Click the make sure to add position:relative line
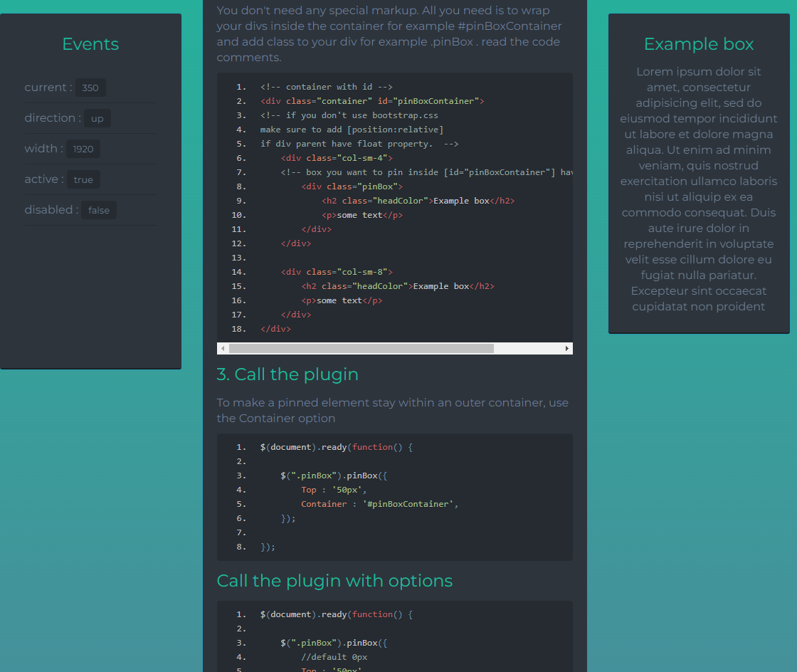 click(352, 130)
